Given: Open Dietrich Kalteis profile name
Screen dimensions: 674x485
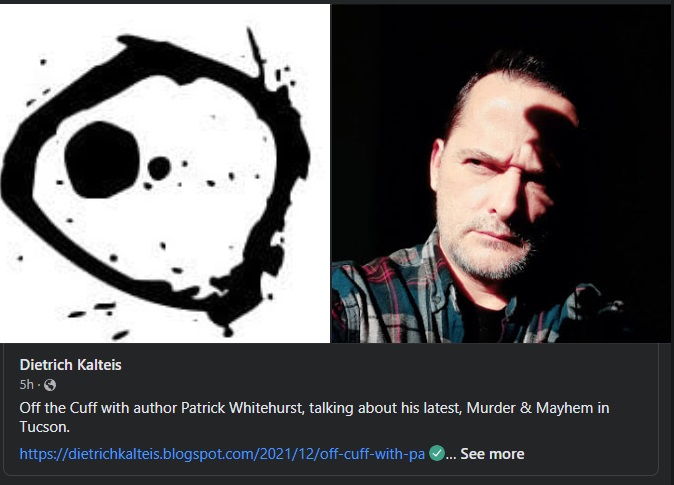Looking at the screenshot, I should point(70,365).
